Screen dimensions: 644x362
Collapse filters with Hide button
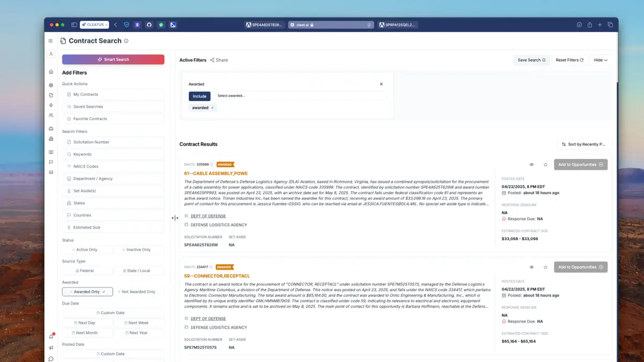pos(601,60)
